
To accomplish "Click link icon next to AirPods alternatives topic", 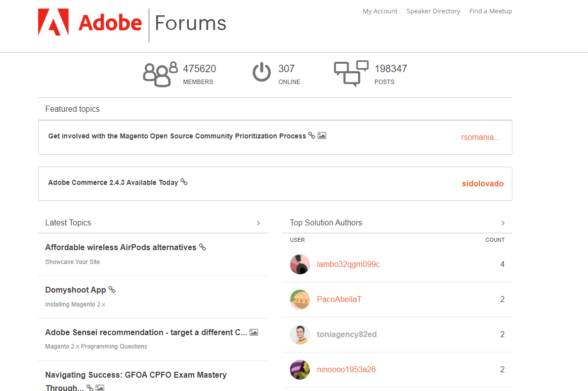I will [203, 247].
